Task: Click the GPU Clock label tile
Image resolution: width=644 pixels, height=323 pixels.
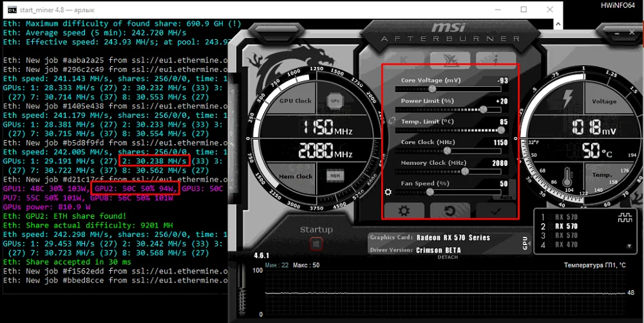Action: click(296, 100)
